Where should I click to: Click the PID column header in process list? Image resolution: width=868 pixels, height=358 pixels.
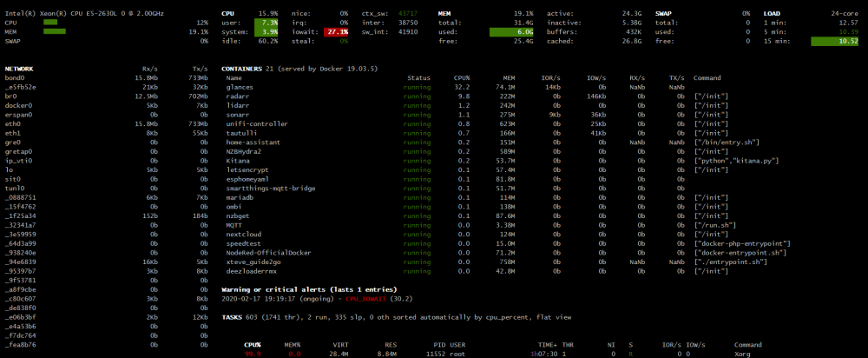pos(439,345)
